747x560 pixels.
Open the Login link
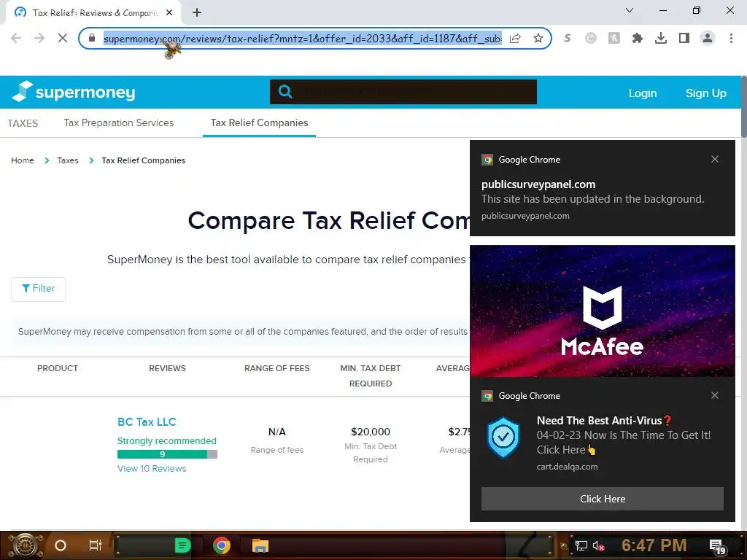(642, 93)
